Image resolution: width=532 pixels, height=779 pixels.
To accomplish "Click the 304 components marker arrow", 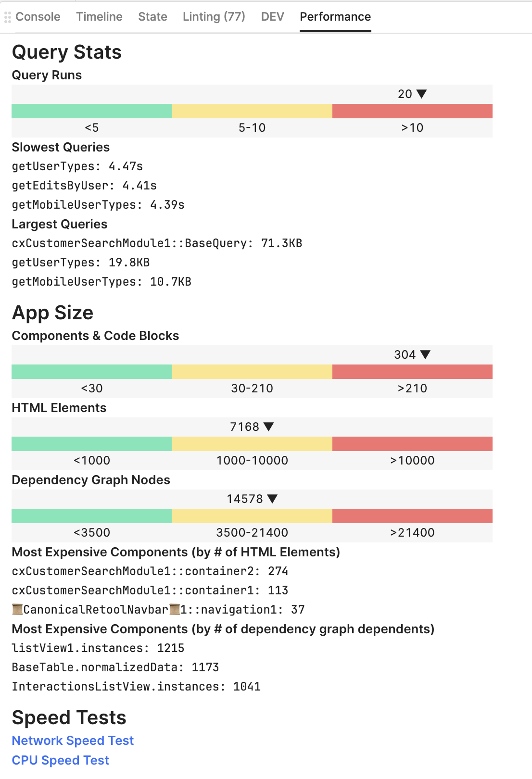I will (x=425, y=354).
